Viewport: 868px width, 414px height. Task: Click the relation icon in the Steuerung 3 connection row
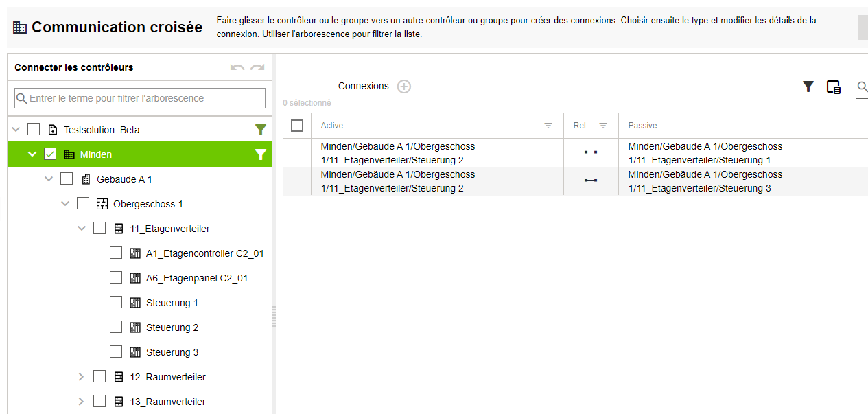pyautogui.click(x=590, y=181)
